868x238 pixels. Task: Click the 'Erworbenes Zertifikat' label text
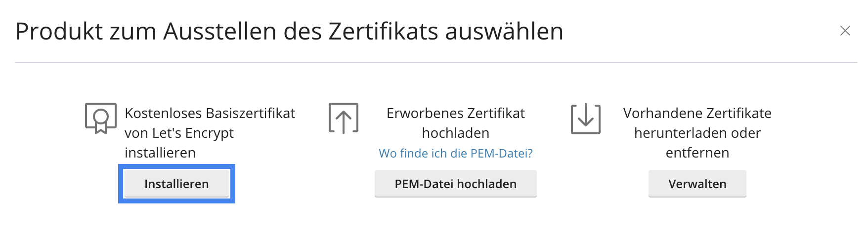[456, 113]
